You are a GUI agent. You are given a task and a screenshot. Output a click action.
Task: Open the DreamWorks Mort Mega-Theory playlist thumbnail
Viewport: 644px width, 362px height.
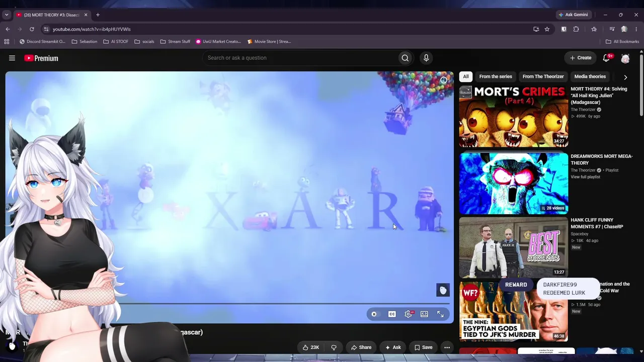tap(514, 184)
